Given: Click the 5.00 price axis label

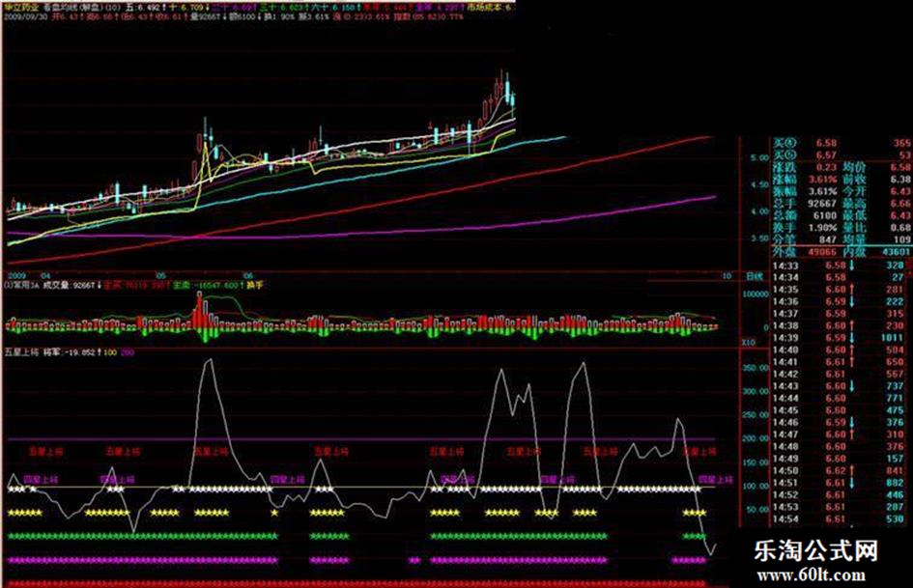Looking at the screenshot, I should pyautogui.click(x=759, y=157).
